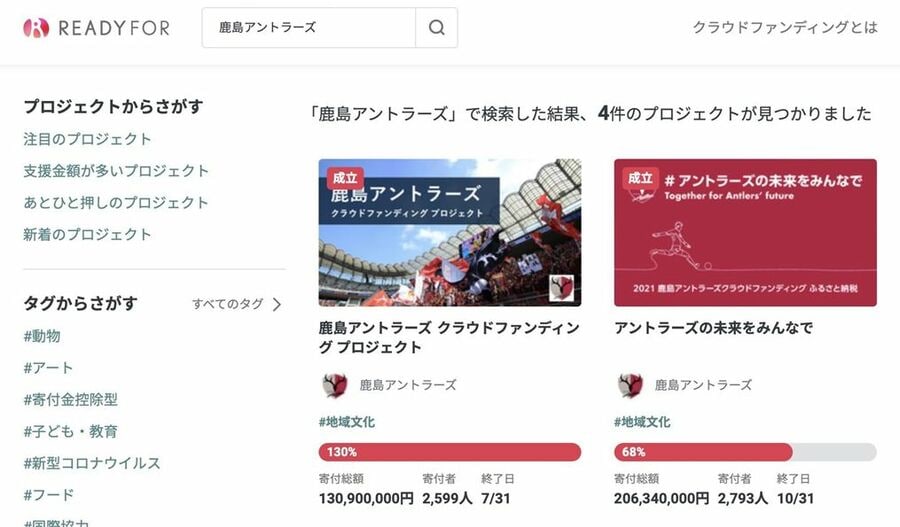Click the Kashima Antlers avatar under second project
This screenshot has width=900, height=527.
[630, 385]
